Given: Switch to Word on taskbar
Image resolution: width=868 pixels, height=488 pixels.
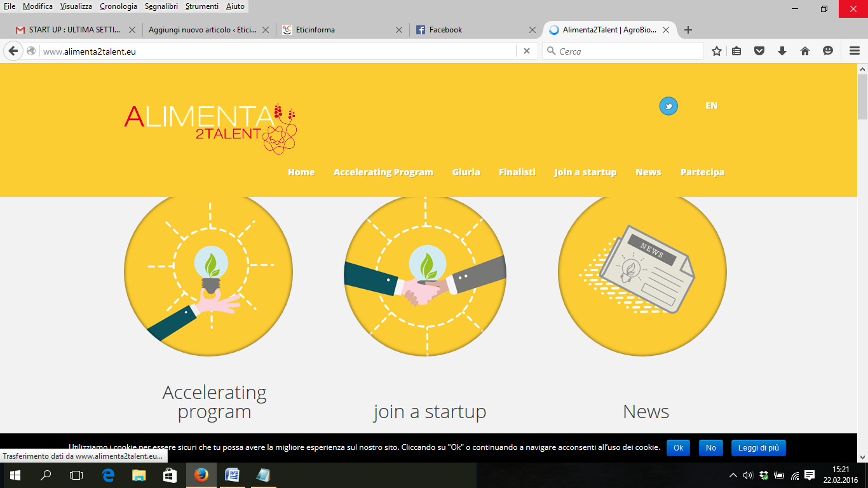Looking at the screenshot, I should pos(232,475).
